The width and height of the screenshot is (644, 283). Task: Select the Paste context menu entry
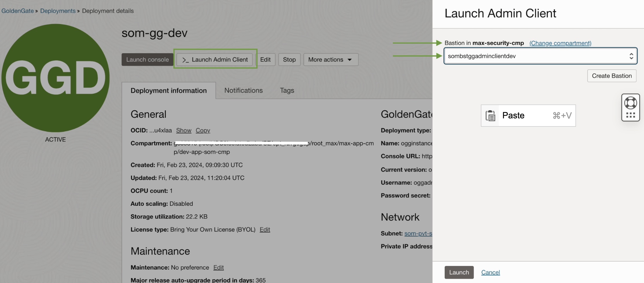528,115
